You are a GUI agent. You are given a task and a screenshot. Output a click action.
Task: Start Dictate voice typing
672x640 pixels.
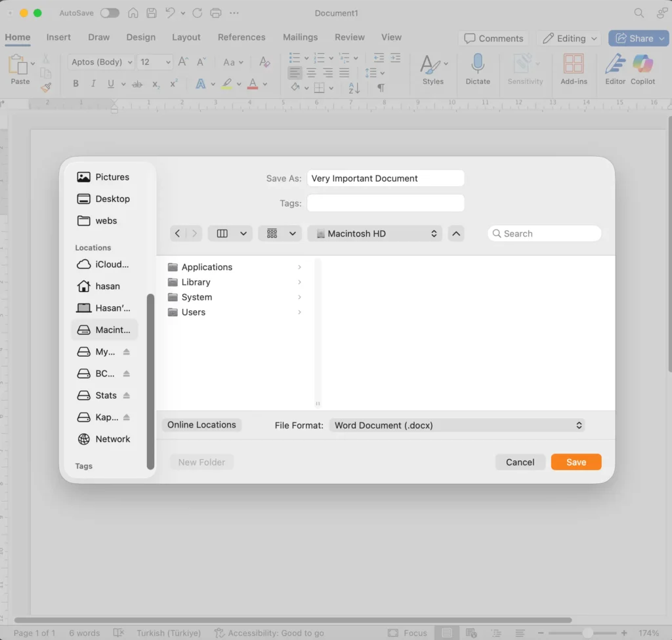pos(478,70)
